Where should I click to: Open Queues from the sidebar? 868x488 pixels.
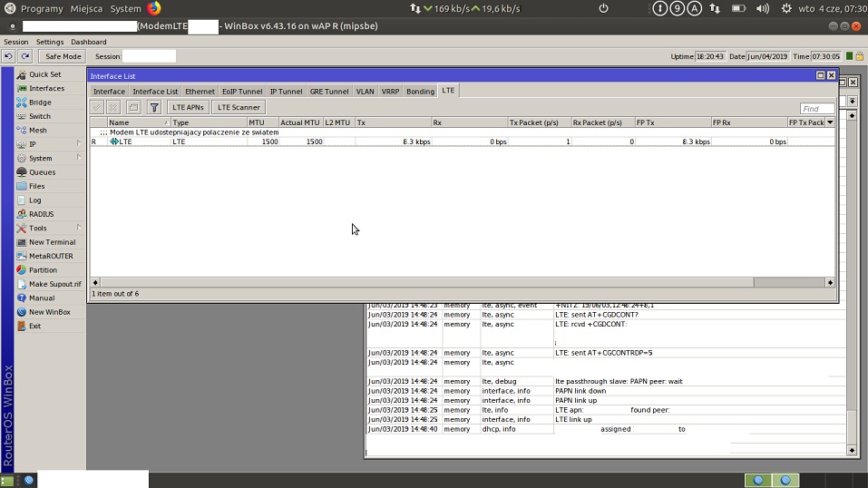tap(42, 172)
